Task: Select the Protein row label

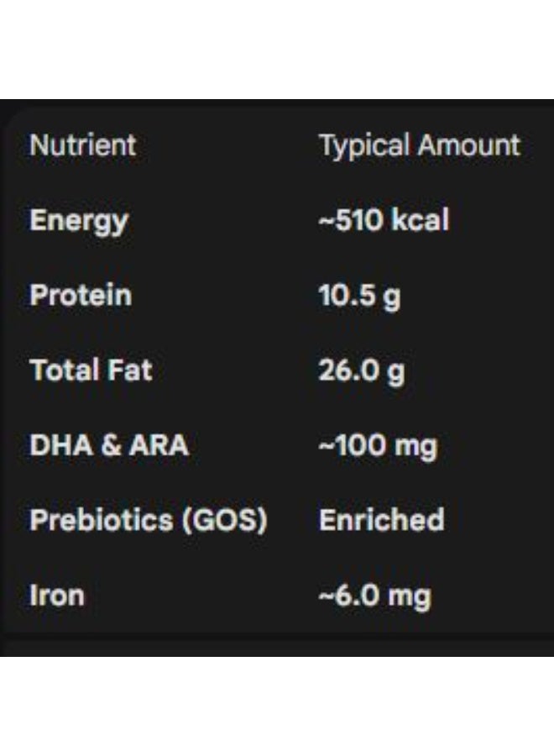Action: click(x=81, y=296)
